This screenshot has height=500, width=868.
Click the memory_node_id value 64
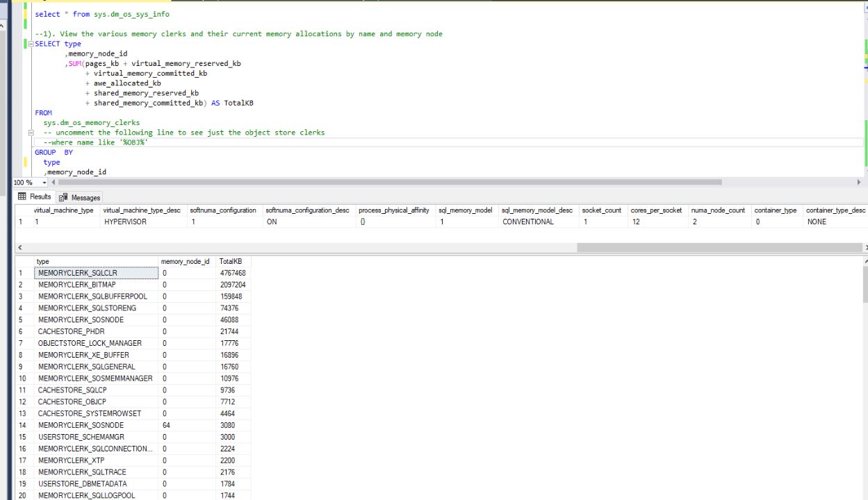[x=188, y=425]
